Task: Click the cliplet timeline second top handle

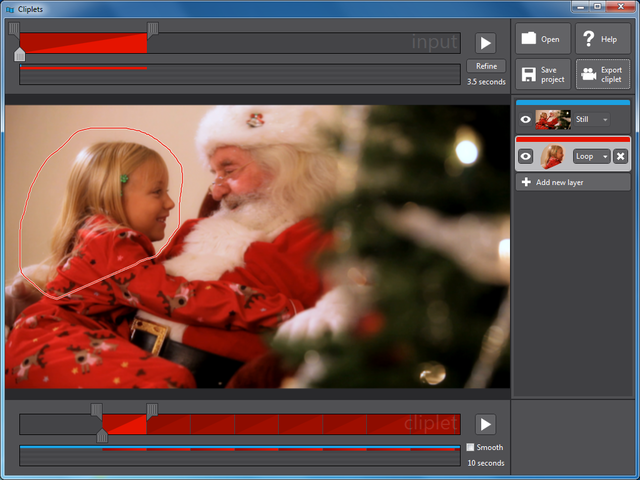Action: click(x=152, y=411)
